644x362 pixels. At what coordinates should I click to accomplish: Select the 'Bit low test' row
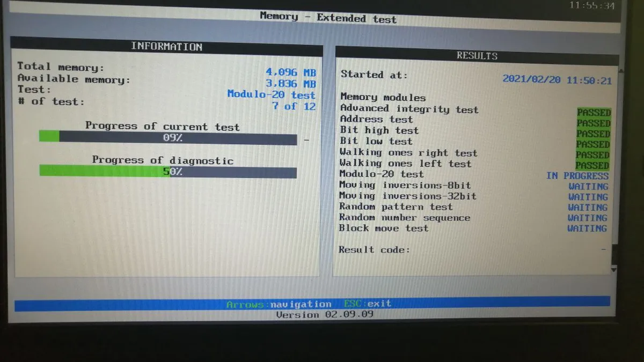pyautogui.click(x=475, y=142)
